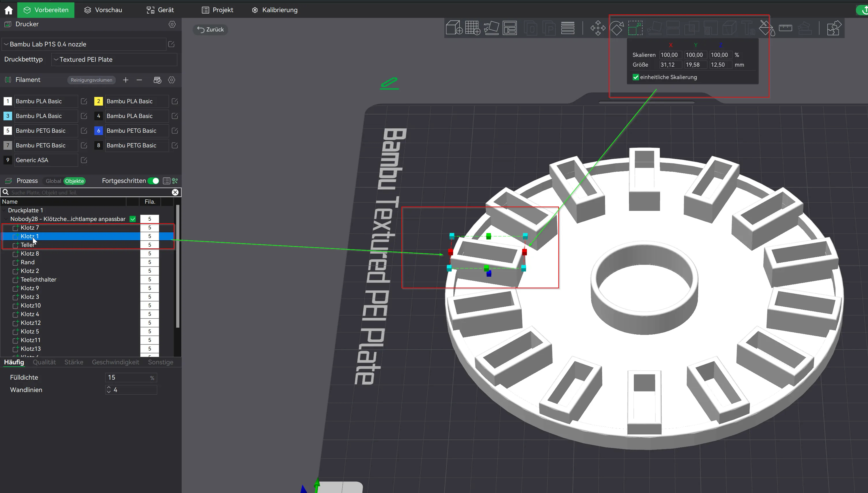The image size is (868, 493).
Task: Select the Rotate tool
Action: pos(617,28)
